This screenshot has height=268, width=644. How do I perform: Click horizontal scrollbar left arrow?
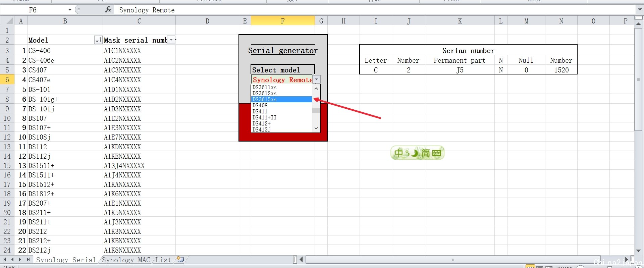tap(302, 259)
